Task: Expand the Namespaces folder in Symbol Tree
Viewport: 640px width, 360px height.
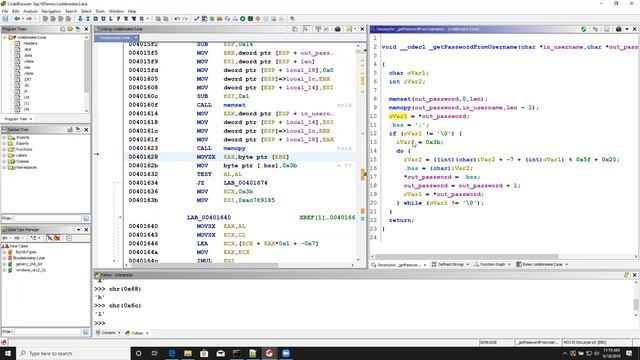Action: pos(4,167)
